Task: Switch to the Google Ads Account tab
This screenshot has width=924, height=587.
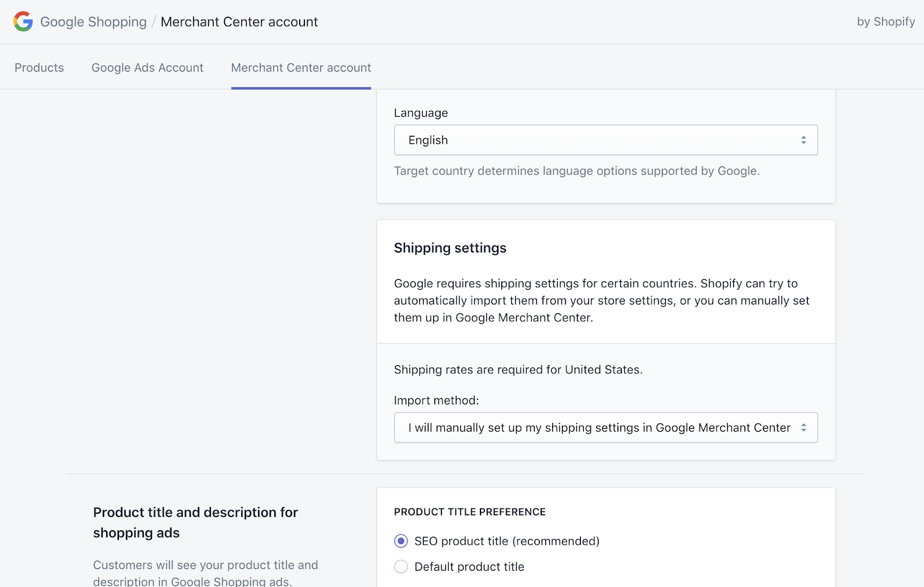Action: (x=147, y=68)
